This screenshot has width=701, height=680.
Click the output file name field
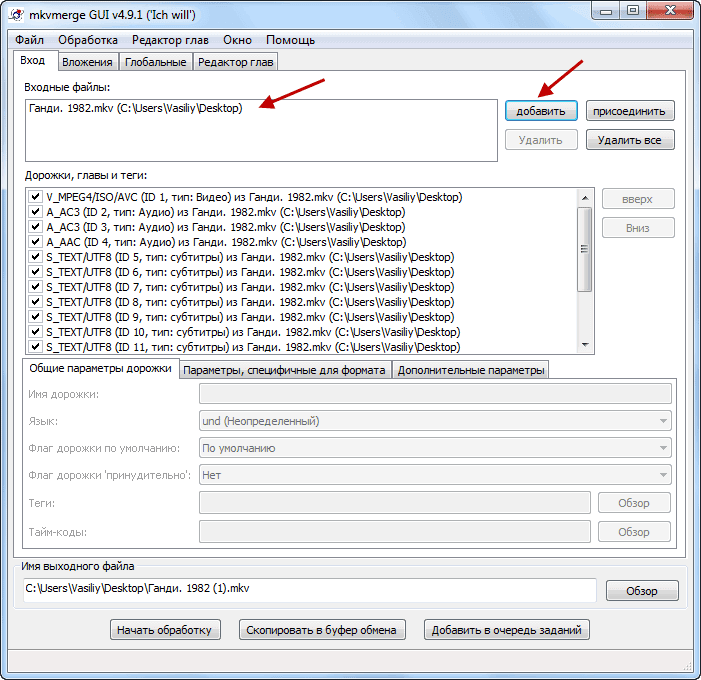click(x=310, y=590)
